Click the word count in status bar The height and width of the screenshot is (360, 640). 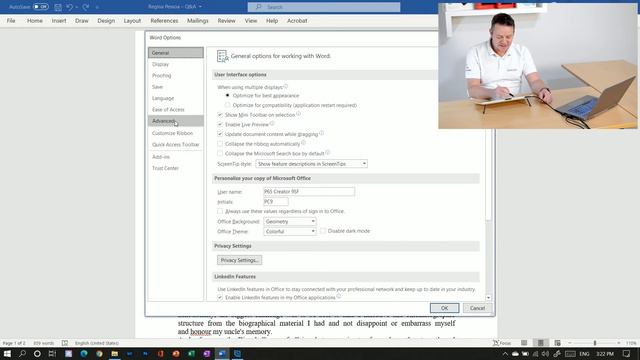click(43, 343)
